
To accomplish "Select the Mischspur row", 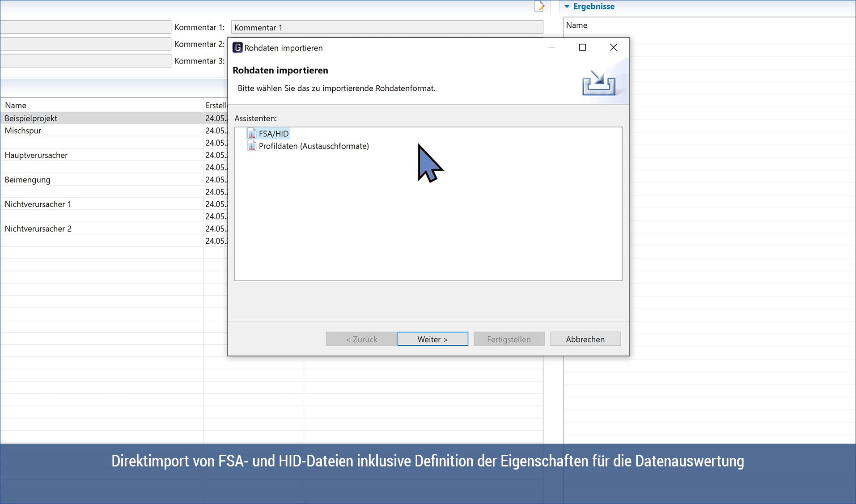I will pos(114,131).
